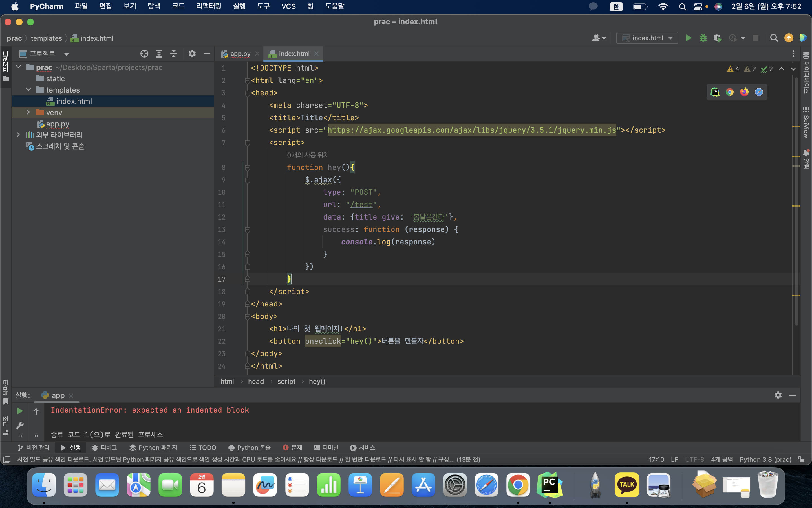The height and width of the screenshot is (508, 812).
Task: Hide the Project tool window
Action: point(207,54)
